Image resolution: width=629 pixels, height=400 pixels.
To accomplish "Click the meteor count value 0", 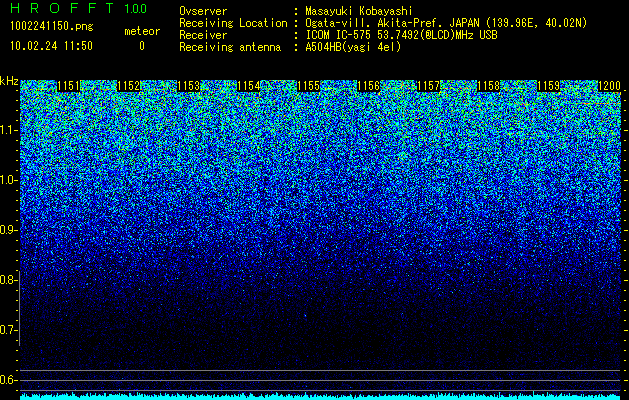I will [x=142, y=46].
